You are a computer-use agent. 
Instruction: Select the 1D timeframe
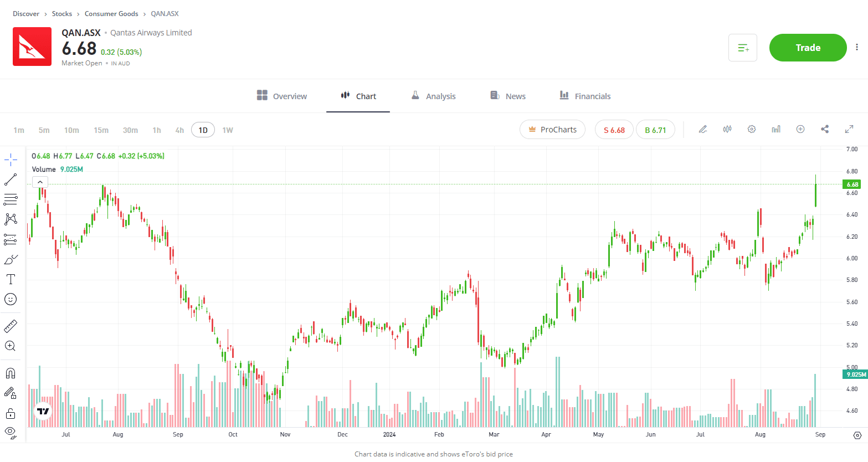(x=203, y=130)
